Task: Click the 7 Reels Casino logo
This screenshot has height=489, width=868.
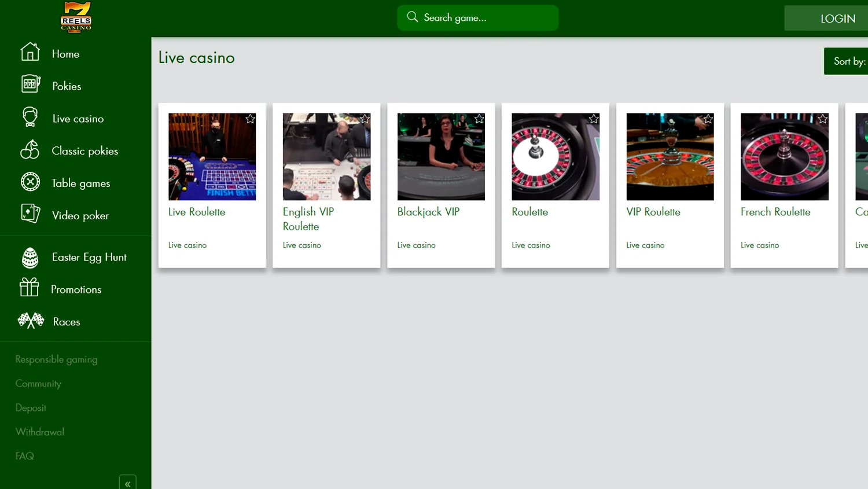Action: coord(76,17)
